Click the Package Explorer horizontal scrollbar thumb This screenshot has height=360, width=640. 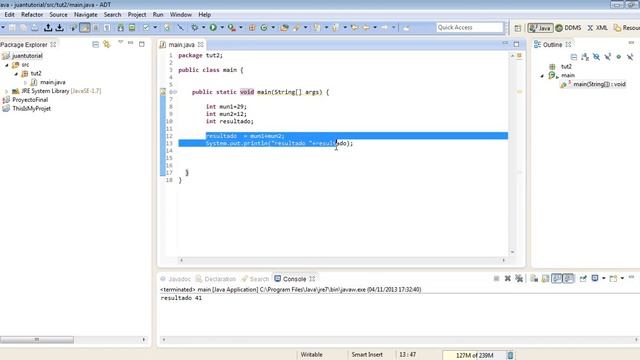[37, 340]
